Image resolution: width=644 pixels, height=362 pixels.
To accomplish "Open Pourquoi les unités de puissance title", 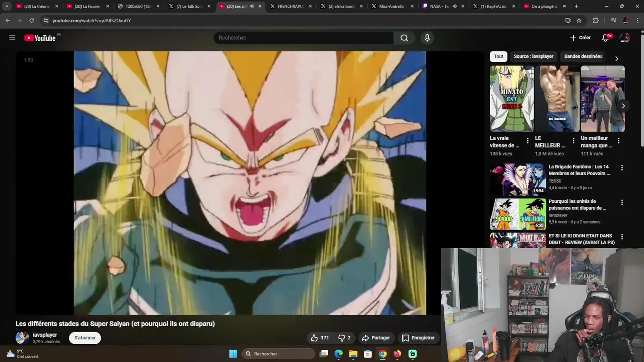I will 578,204.
